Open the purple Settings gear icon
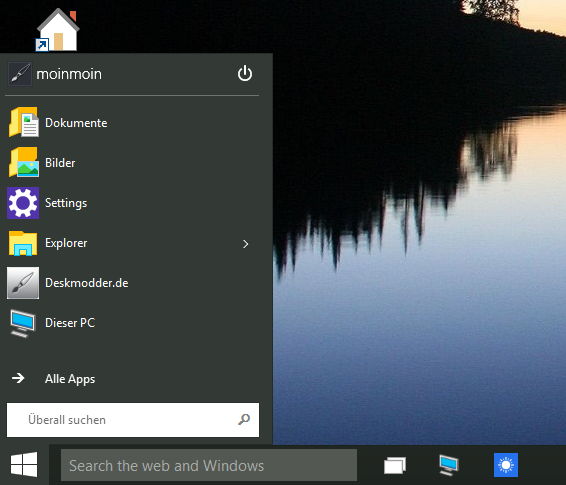Viewport: 566px width, 485px height. (23, 203)
